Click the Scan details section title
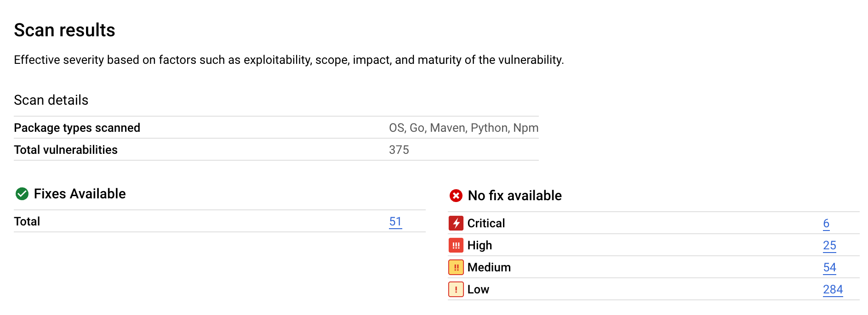The width and height of the screenshot is (868, 315). [x=51, y=100]
